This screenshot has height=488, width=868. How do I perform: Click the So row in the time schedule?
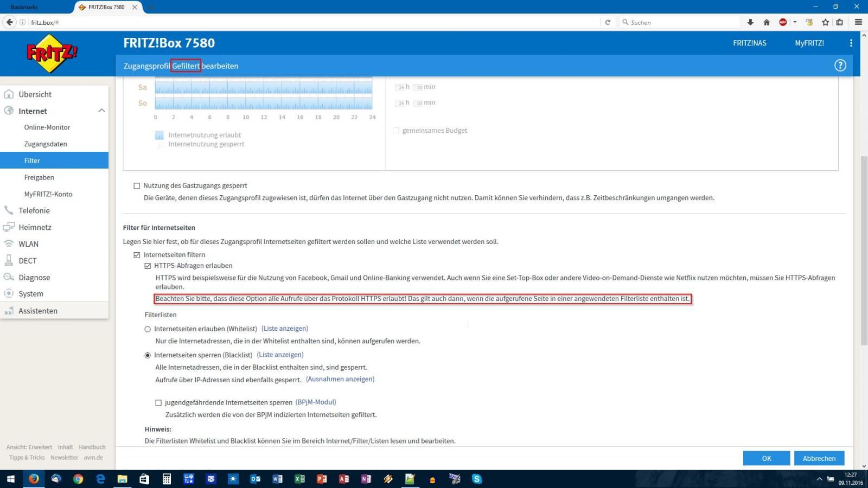[264, 103]
